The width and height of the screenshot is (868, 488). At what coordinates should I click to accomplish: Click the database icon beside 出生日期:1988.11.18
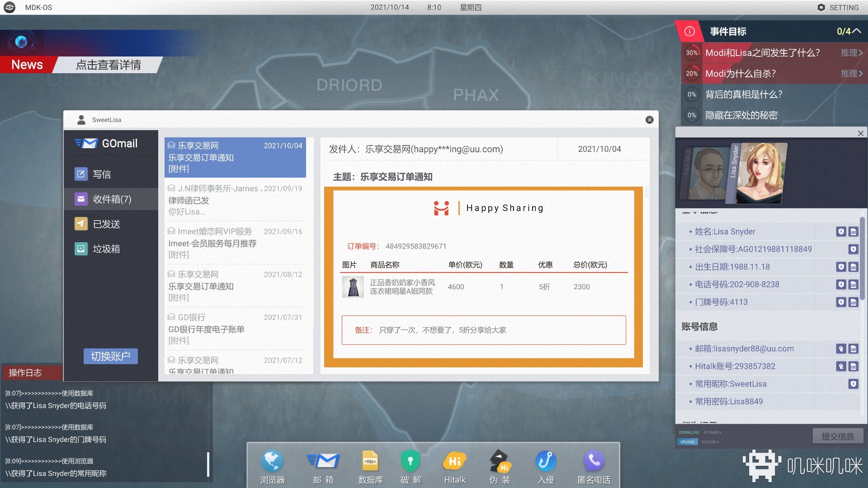tap(853, 267)
